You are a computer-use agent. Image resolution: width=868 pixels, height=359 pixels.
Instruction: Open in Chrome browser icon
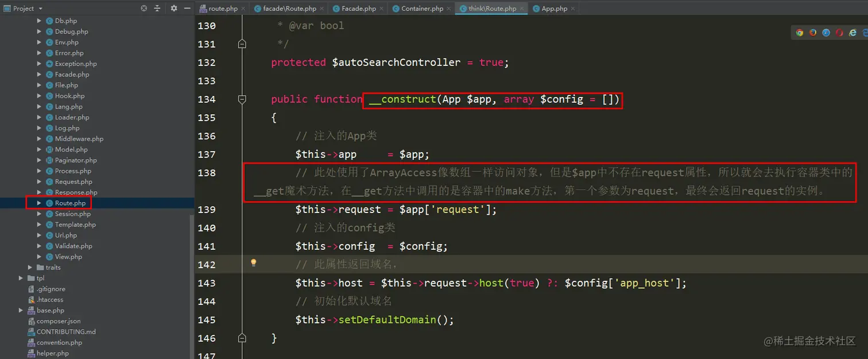(x=799, y=33)
